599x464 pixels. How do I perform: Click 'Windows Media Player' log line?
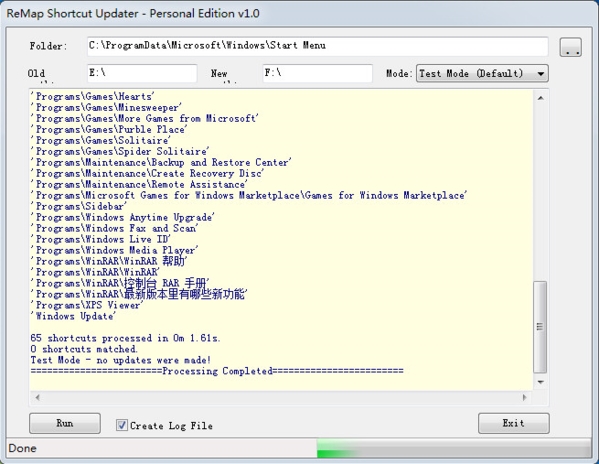(114, 251)
